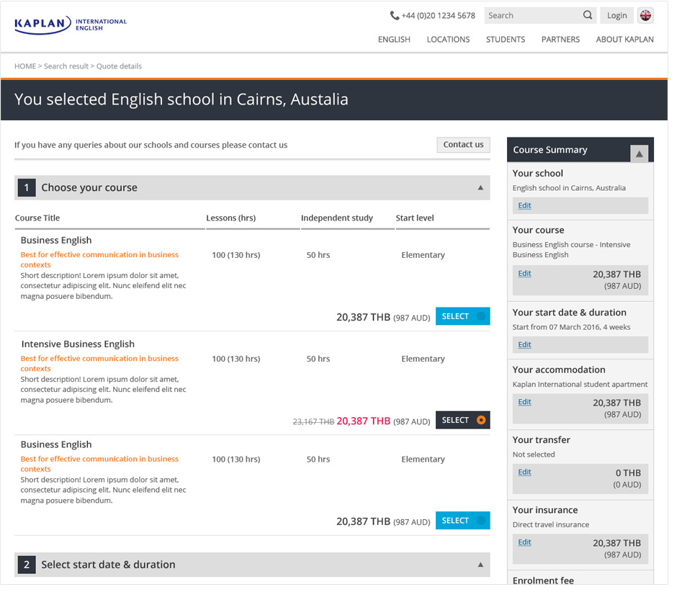
Task: Click the Start level column header
Action: tap(415, 218)
